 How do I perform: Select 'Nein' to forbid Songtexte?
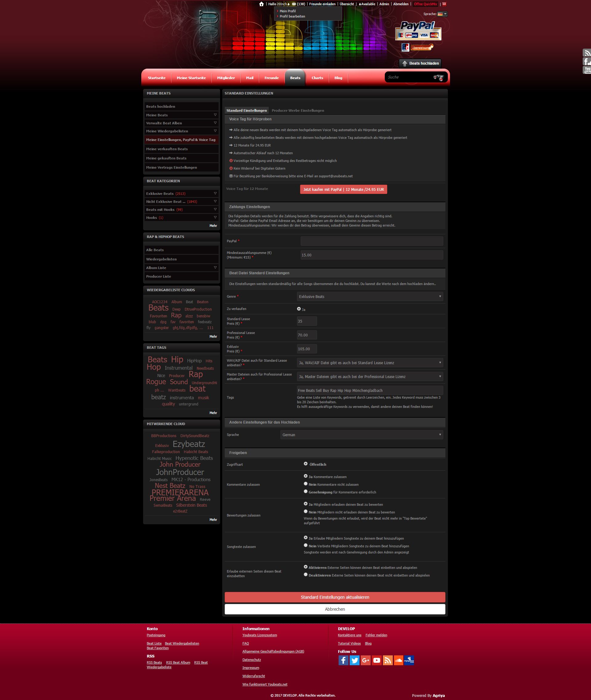pyautogui.click(x=306, y=545)
